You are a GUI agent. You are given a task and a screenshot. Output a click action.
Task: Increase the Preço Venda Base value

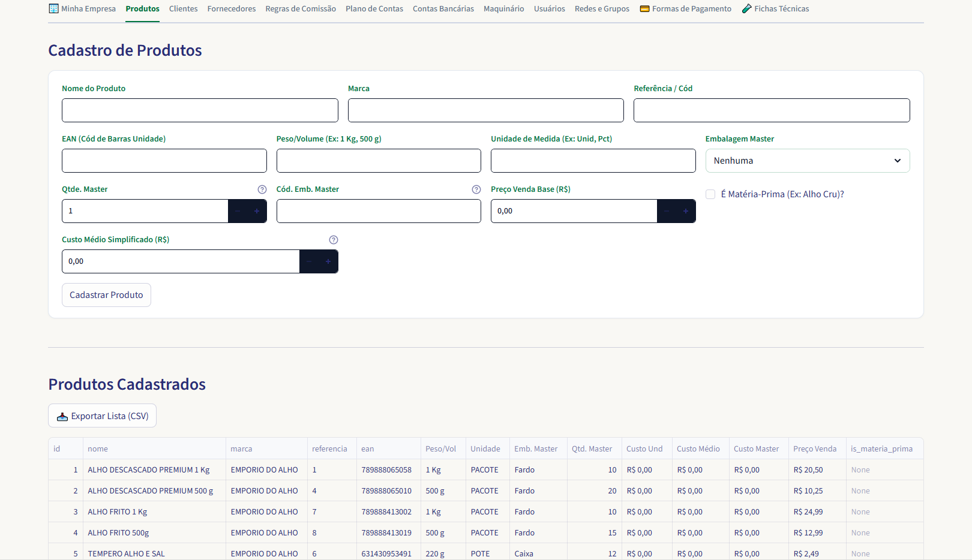click(686, 211)
